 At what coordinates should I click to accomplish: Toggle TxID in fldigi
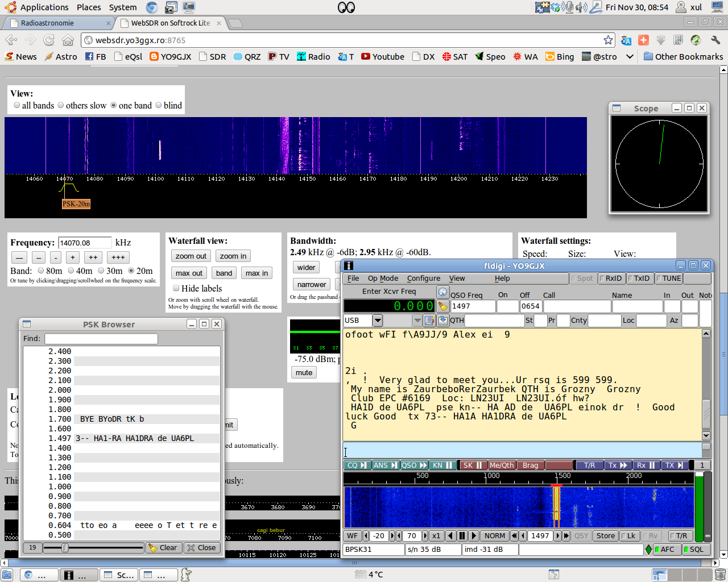[x=640, y=278]
